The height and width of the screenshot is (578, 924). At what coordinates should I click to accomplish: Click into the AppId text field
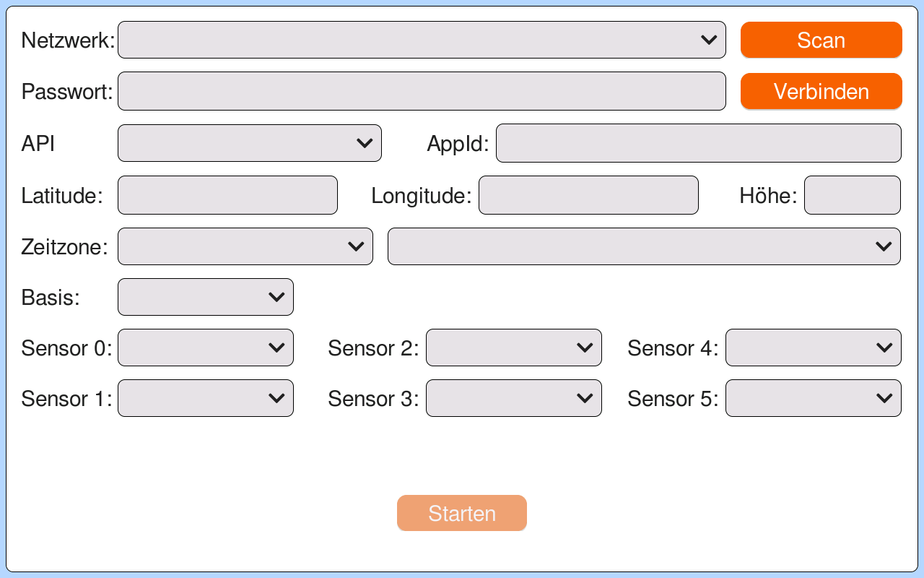[699, 143]
